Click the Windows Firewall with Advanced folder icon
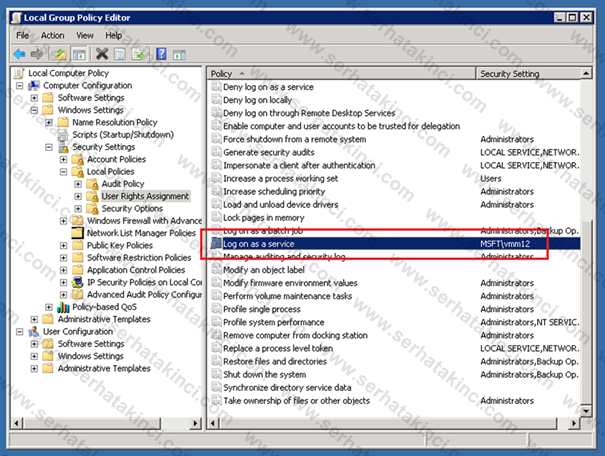Screen dimensions: 605x456 pyautogui.click(x=78, y=221)
